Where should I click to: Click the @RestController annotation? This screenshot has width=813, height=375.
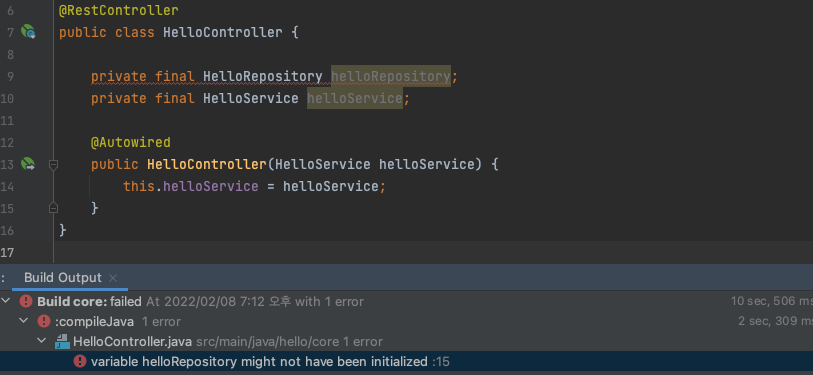click(x=119, y=10)
